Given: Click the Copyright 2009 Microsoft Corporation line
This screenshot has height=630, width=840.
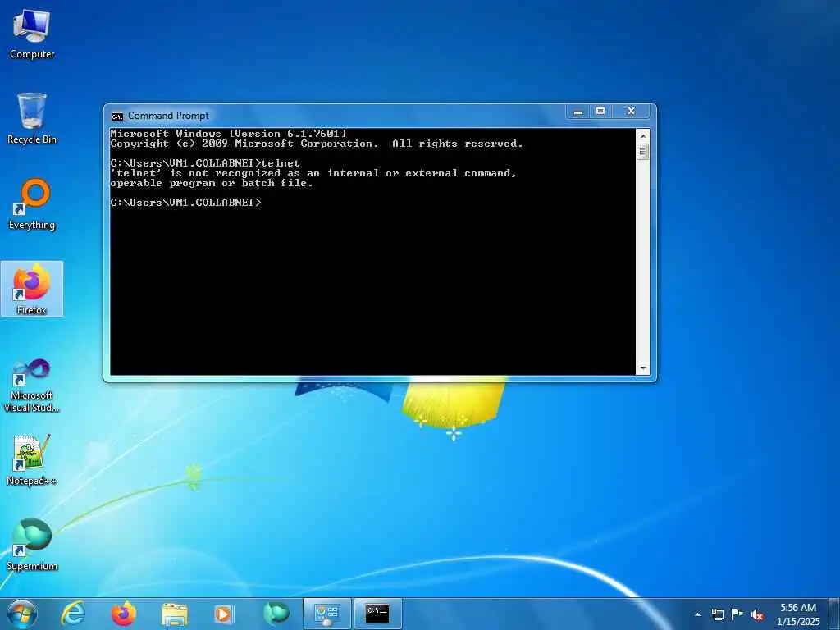Looking at the screenshot, I should (x=317, y=144).
